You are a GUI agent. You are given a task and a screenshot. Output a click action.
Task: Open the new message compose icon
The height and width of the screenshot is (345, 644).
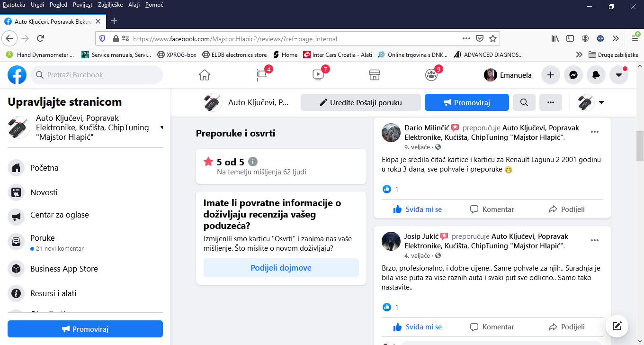[617, 326]
